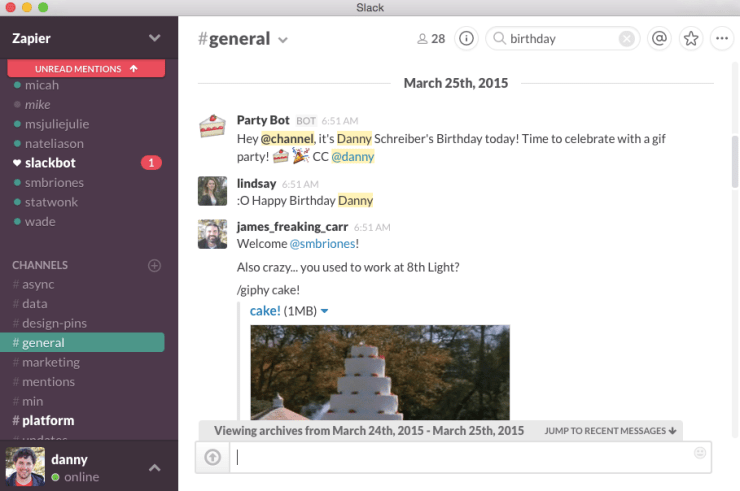Click the Unread Mentions banner

(85, 69)
